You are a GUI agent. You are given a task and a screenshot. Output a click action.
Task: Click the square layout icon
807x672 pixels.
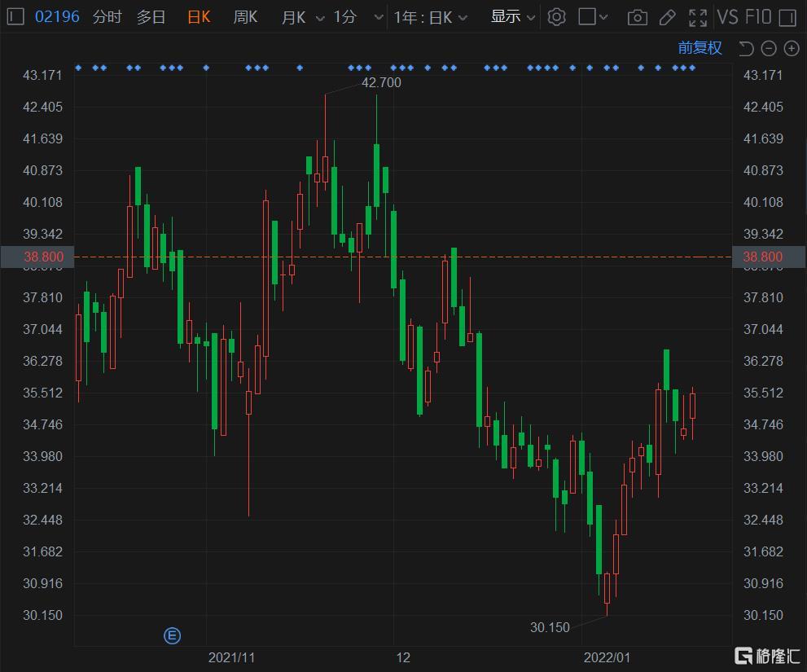pos(586,16)
